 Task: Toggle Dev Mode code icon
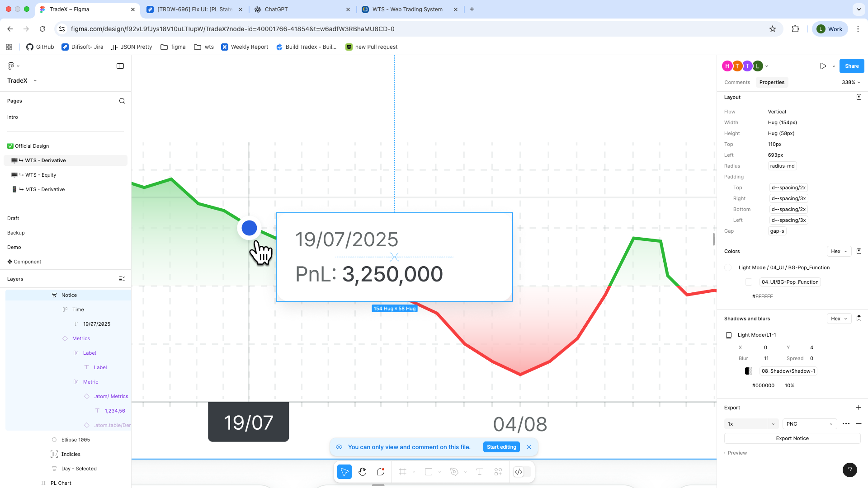point(519,472)
